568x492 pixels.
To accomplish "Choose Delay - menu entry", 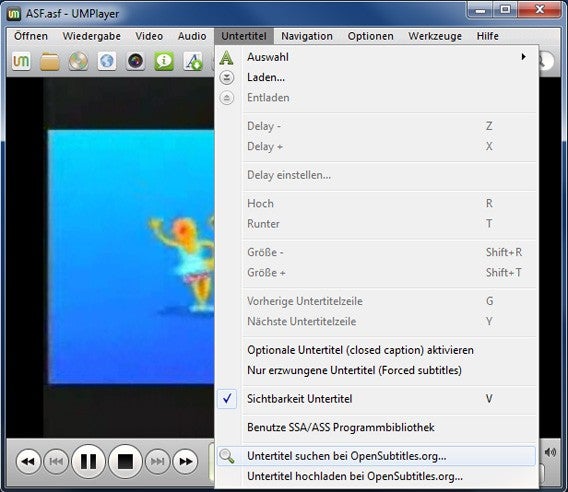I will click(376, 126).
